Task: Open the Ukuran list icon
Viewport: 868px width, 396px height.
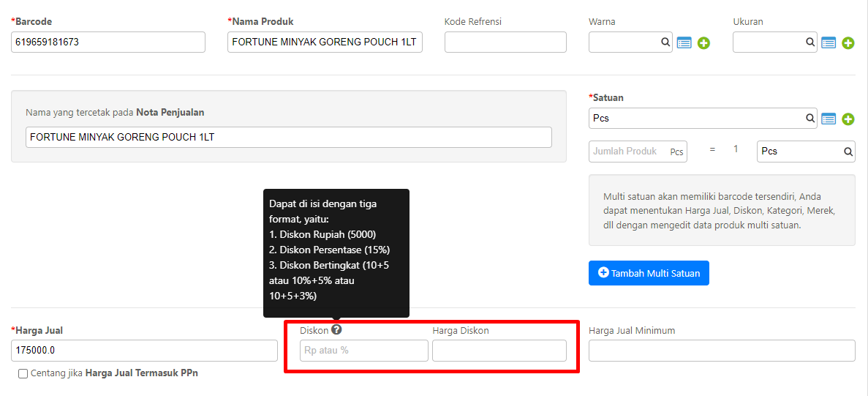Action: 828,42
